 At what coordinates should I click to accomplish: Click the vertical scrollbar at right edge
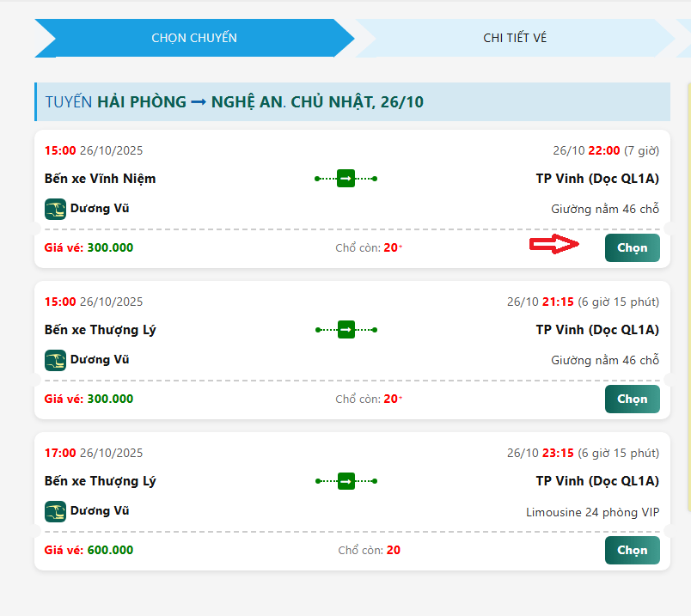pyautogui.click(x=688, y=296)
